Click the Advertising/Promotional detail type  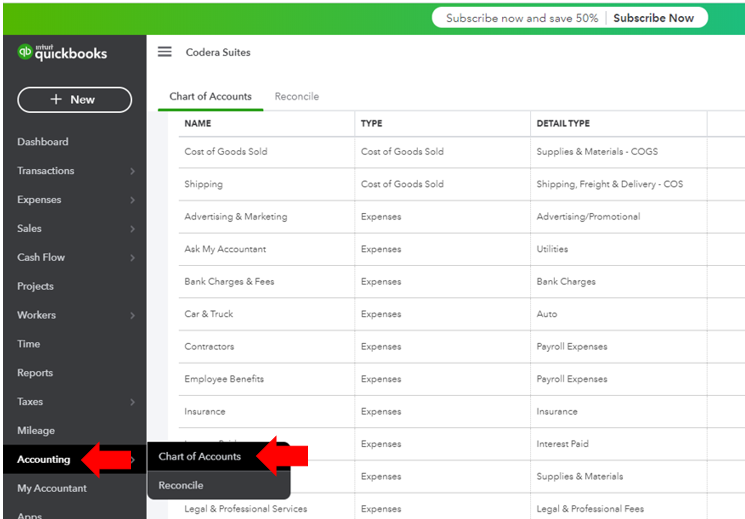588,217
